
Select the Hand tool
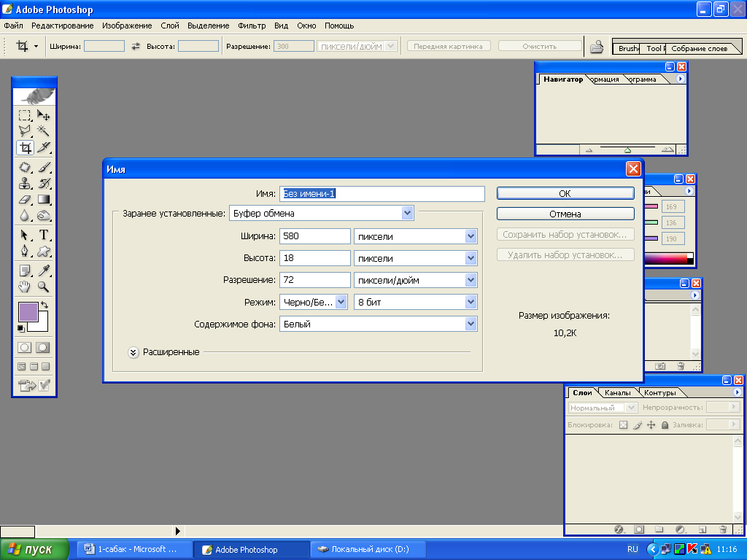[x=25, y=287]
